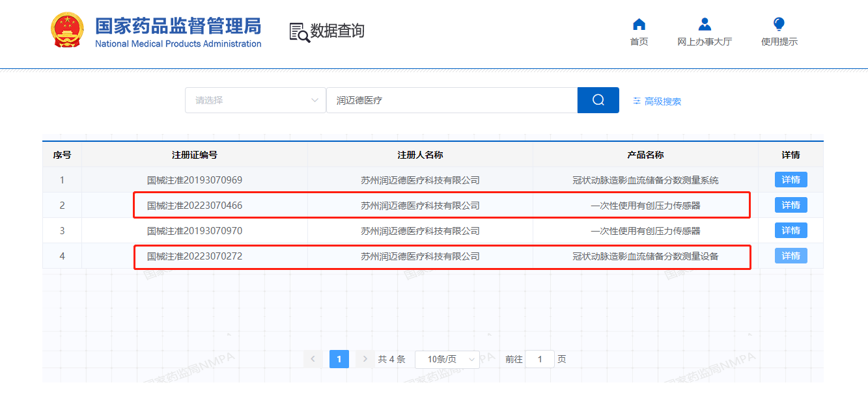The width and height of the screenshot is (868, 402).
Task: Click the 网上办事大厅 navigation label
Action: [705, 42]
